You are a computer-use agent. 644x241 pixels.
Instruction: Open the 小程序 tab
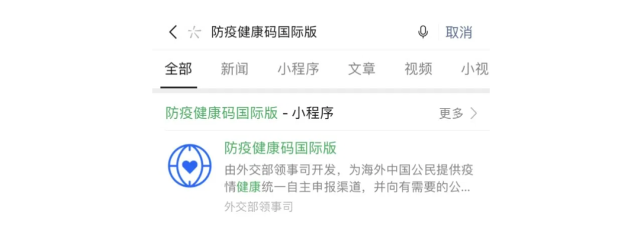298,69
